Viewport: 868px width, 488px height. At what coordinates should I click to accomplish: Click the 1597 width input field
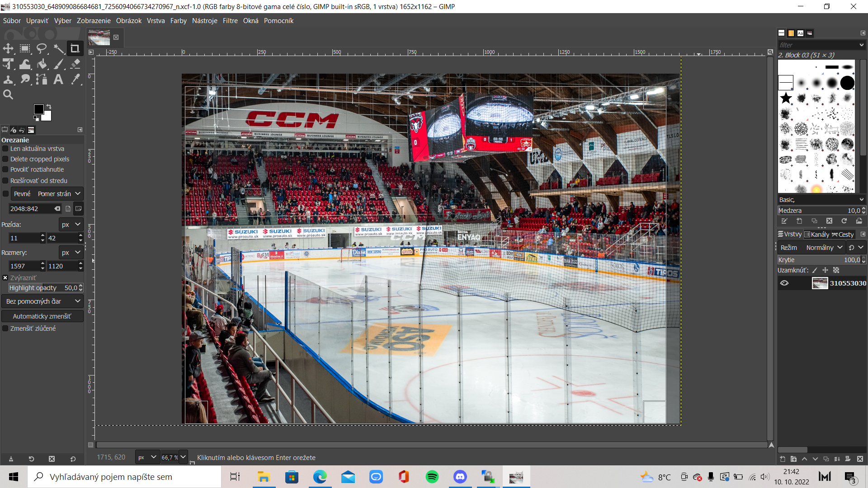point(24,266)
